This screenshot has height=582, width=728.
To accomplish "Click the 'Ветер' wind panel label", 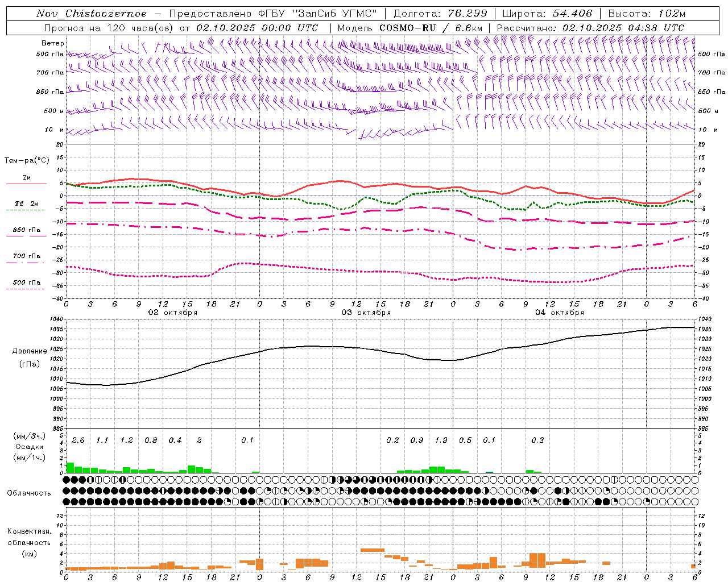I will click(x=53, y=43).
